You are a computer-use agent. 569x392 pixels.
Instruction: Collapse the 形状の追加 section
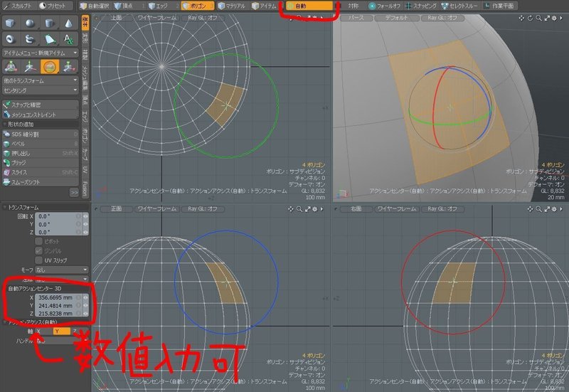pyautogui.click(x=5, y=124)
